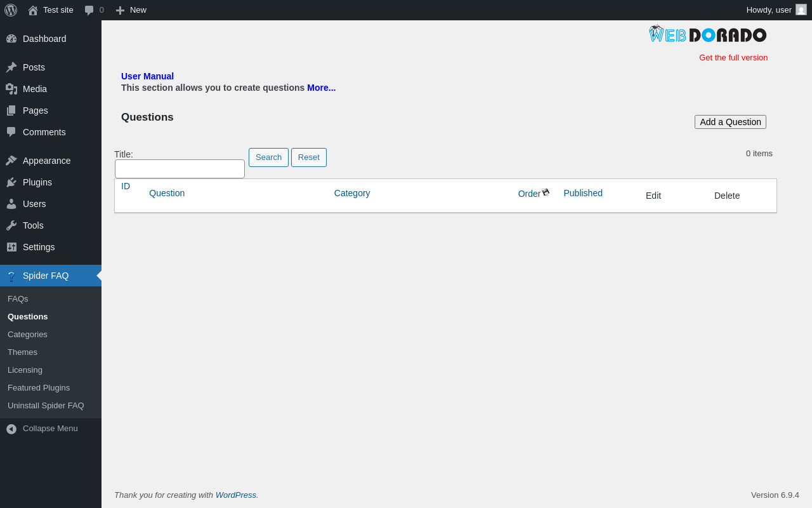Open the comments bubble in admin bar
The width and height of the screenshot is (812, 508).
click(x=89, y=10)
